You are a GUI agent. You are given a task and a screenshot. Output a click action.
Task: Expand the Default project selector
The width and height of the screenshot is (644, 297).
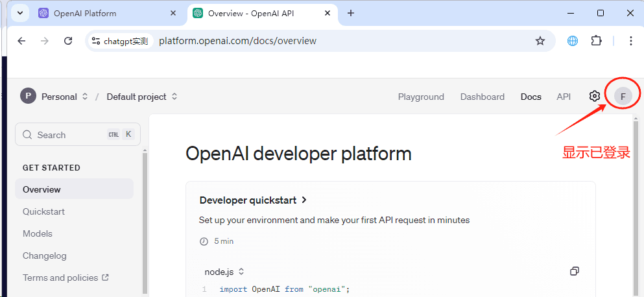(142, 97)
